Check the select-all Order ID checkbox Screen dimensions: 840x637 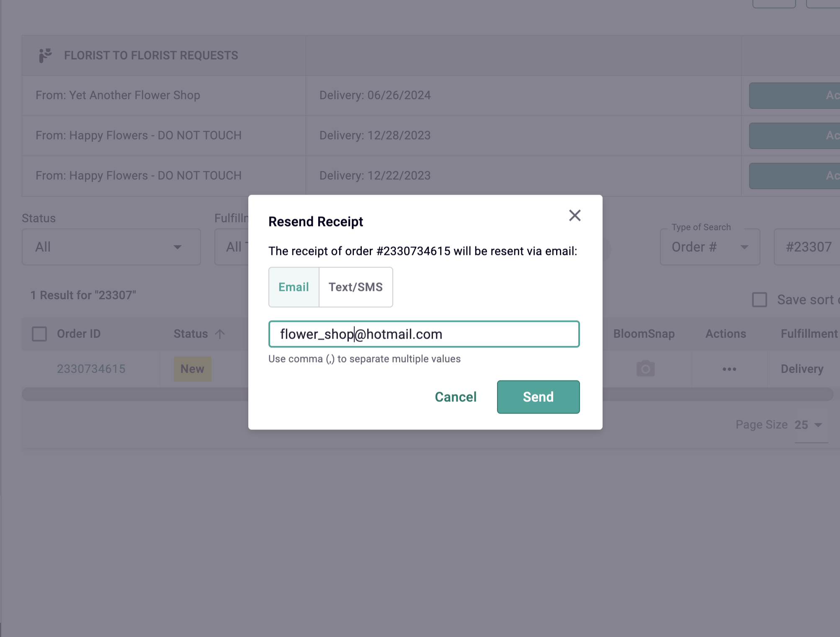[39, 334]
